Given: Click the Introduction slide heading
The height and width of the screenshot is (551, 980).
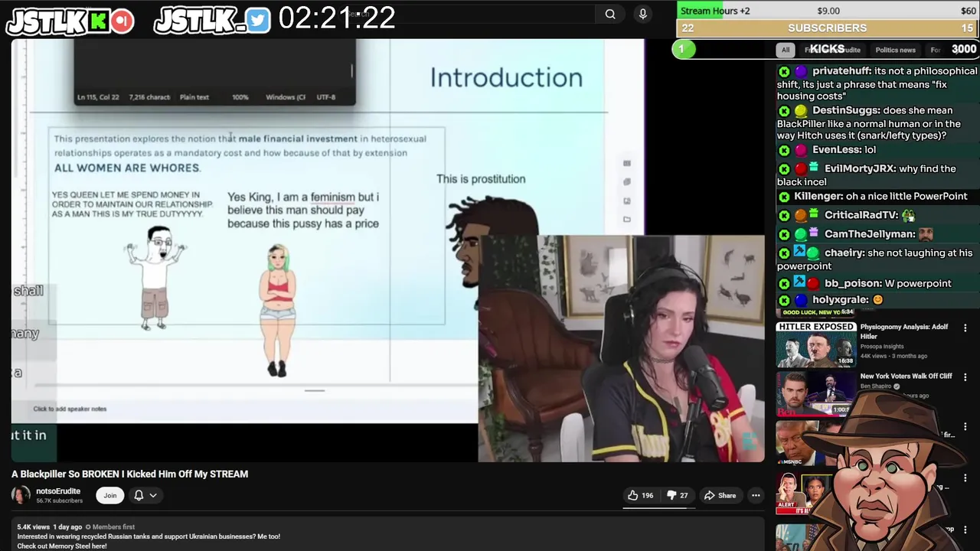Looking at the screenshot, I should click(506, 77).
